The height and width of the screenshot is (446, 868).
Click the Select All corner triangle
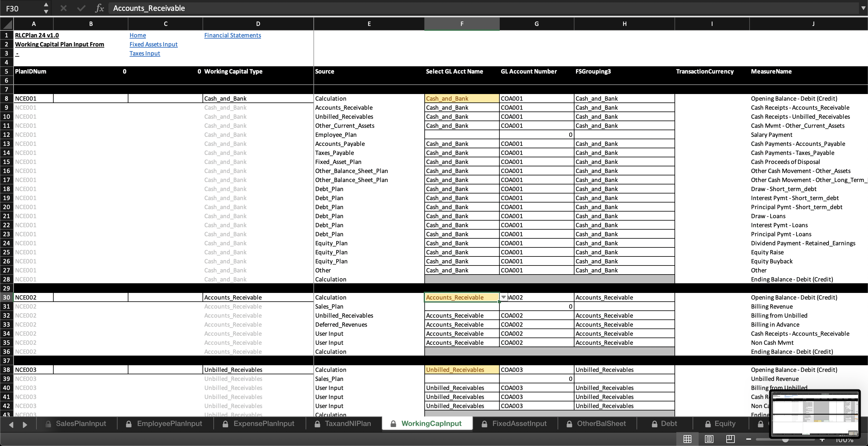pyautogui.click(x=7, y=24)
